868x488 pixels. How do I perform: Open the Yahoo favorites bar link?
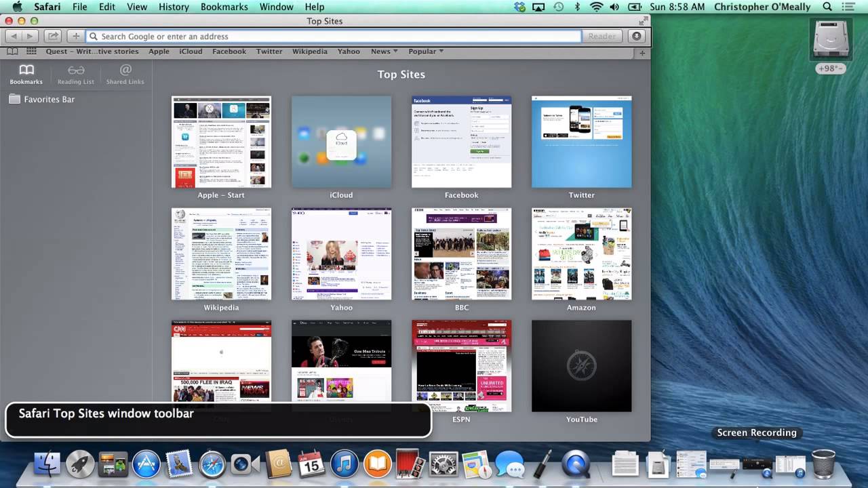point(349,52)
